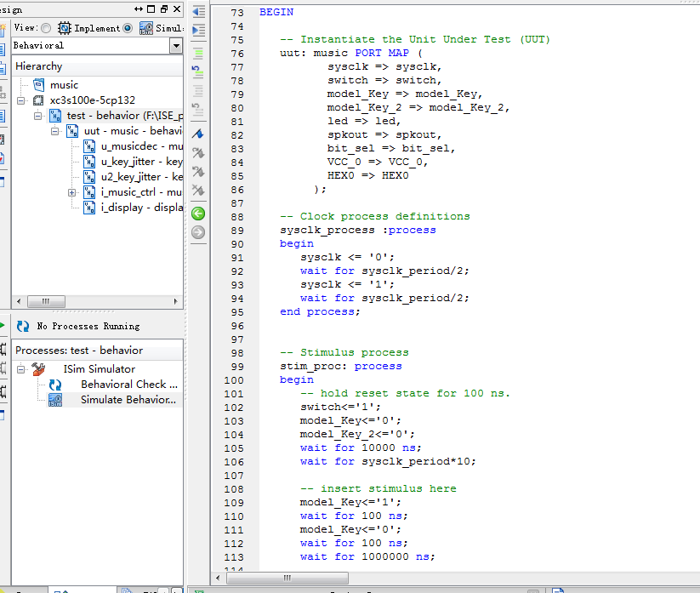
Task: Open the Behavioral simulation type dropdown
Action: click(x=176, y=46)
